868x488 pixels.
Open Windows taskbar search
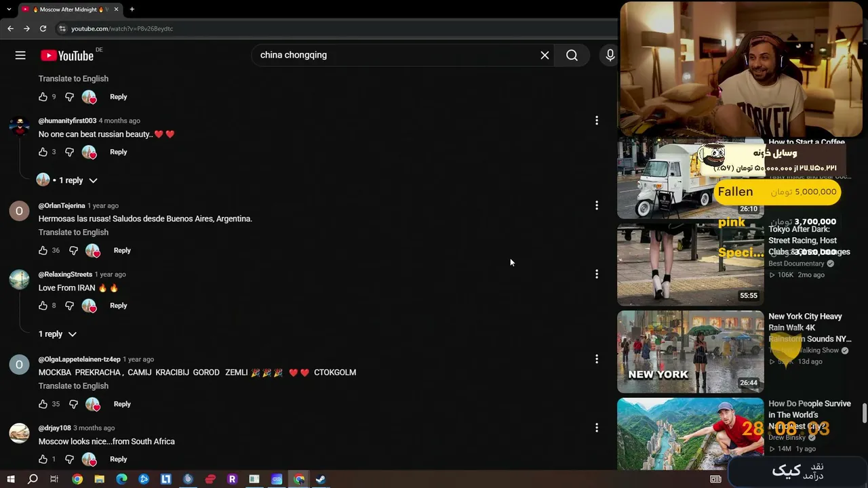point(33,479)
